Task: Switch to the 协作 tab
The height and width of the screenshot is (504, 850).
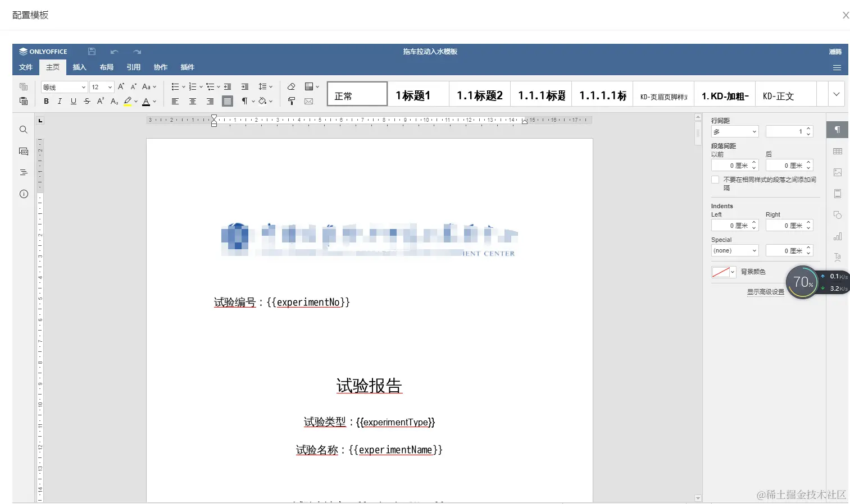Action: click(161, 67)
